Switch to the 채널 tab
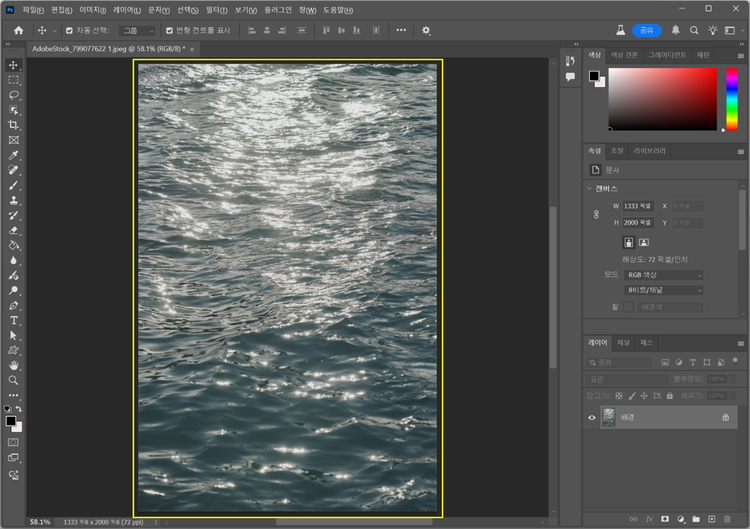750x529 pixels. [623, 342]
